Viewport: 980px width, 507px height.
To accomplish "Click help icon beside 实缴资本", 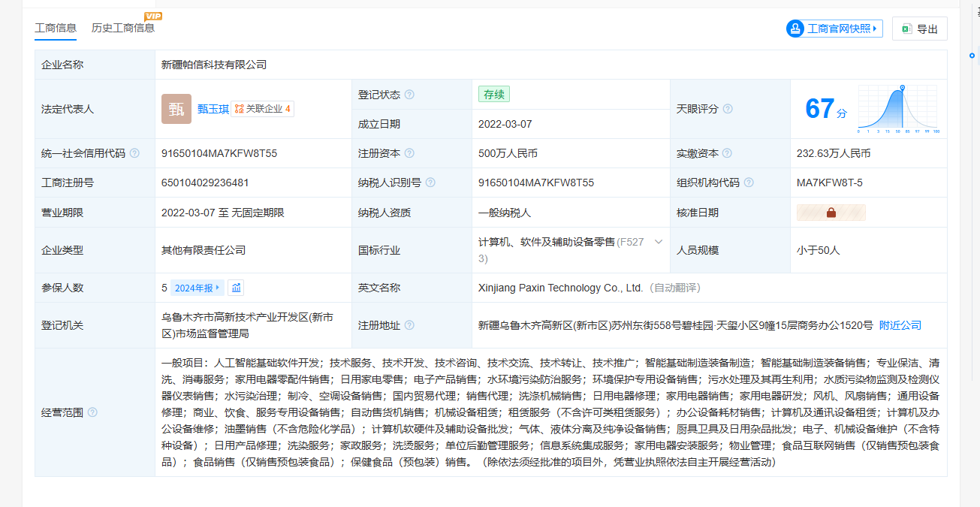I will click(x=728, y=153).
